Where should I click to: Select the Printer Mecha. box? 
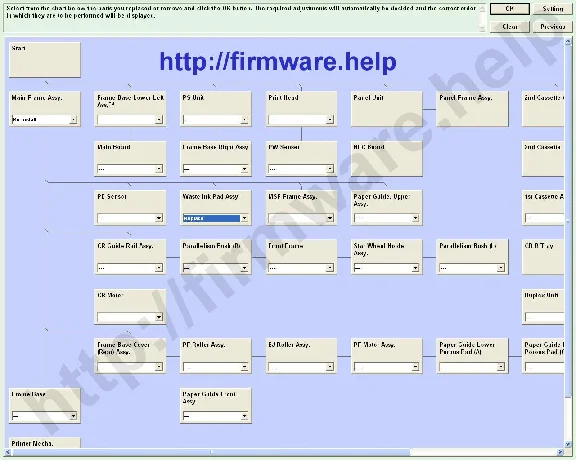tap(45, 442)
